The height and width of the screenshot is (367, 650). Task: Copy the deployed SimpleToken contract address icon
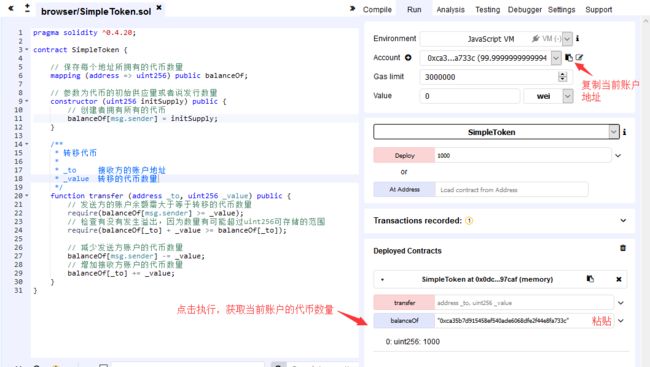(x=590, y=279)
